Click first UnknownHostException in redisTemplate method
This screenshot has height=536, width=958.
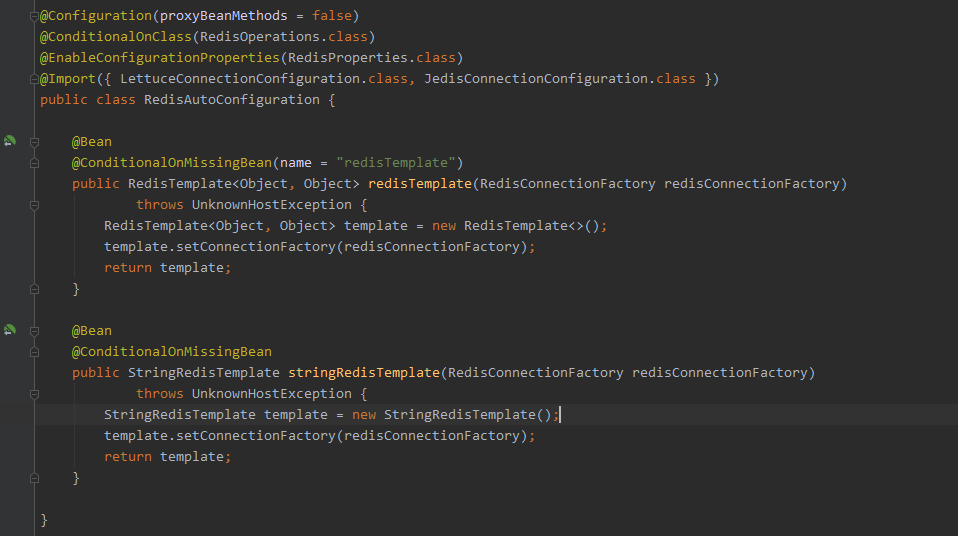272,205
